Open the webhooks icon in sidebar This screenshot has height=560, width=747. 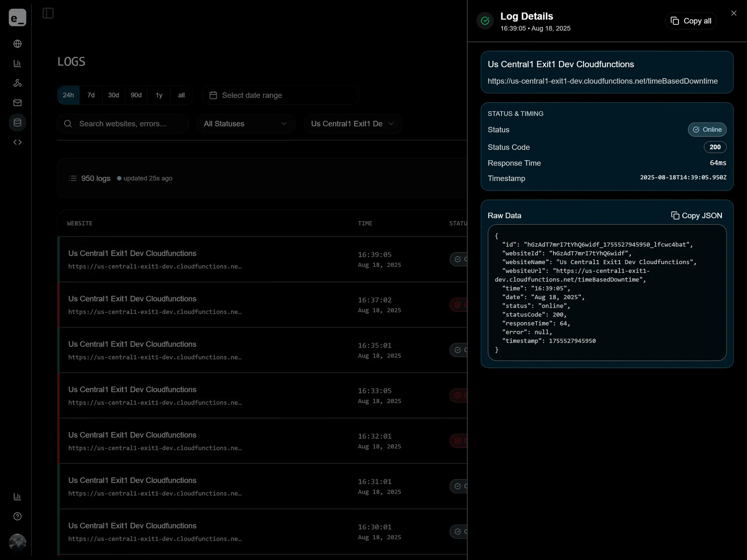pos(17,83)
